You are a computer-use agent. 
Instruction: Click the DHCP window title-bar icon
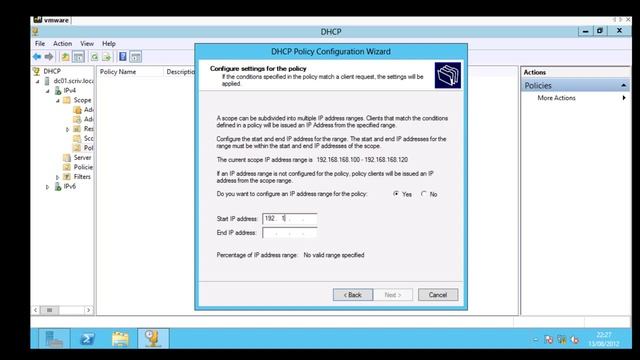36,31
